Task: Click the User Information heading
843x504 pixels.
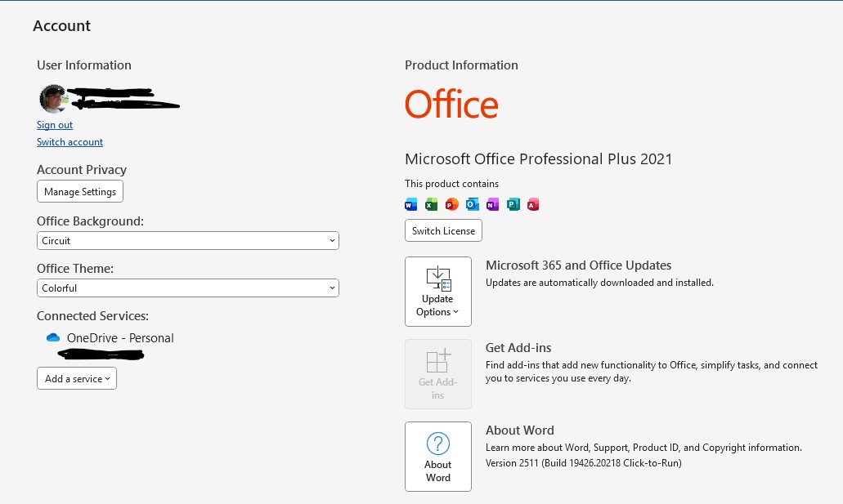Action: [84, 65]
